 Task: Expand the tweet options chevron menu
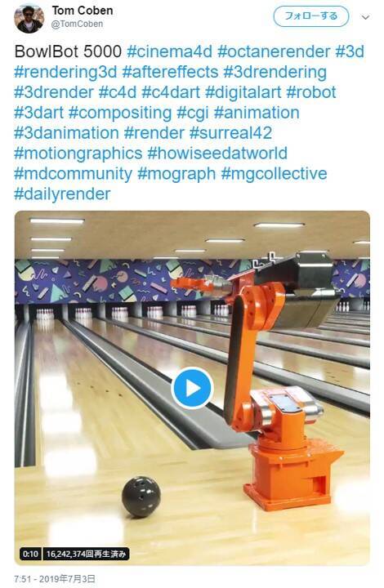point(366,17)
